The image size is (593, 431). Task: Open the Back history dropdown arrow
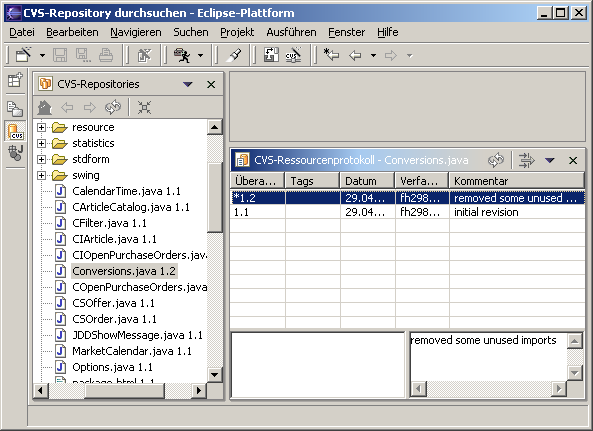click(373, 56)
